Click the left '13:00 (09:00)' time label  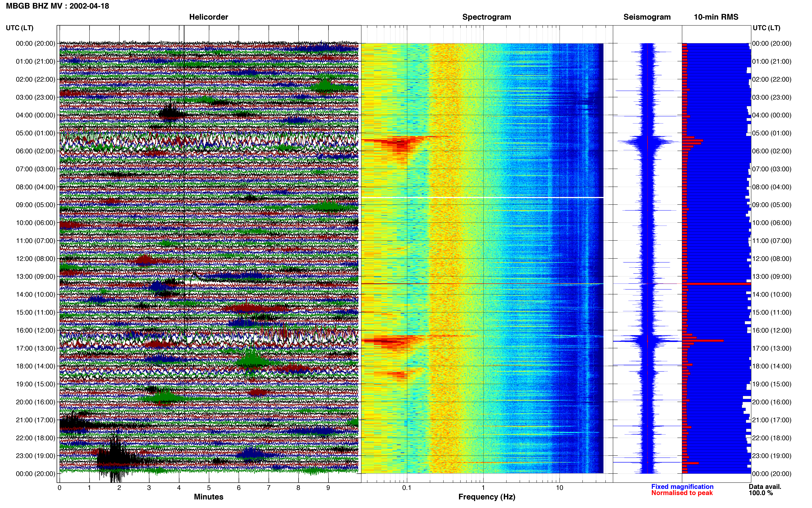[x=36, y=277]
